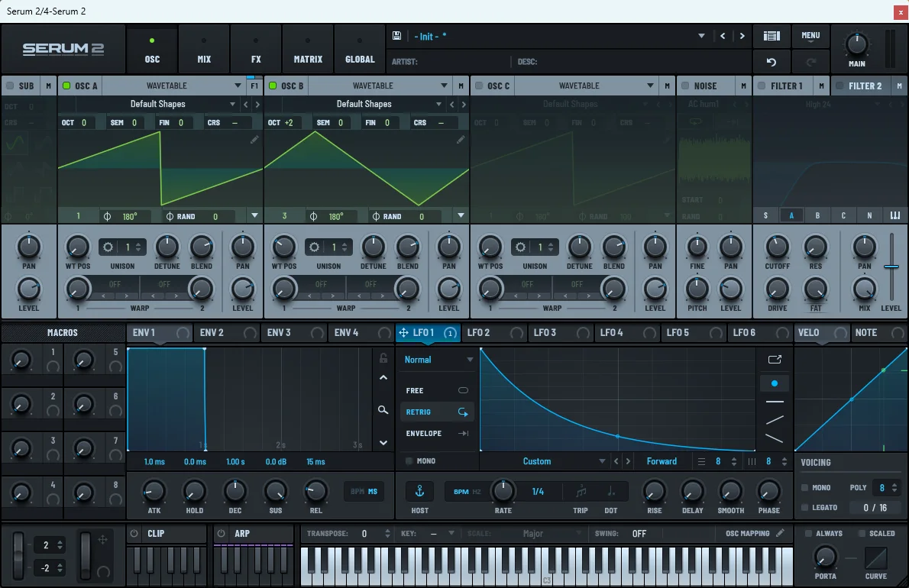The image size is (909, 588).
Task: Click the Filter 2 Level slider
Action: (x=891, y=267)
